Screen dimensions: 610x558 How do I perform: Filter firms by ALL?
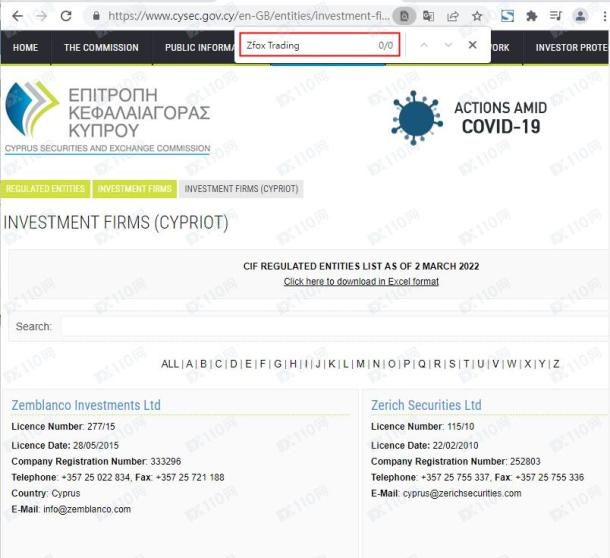[170, 364]
